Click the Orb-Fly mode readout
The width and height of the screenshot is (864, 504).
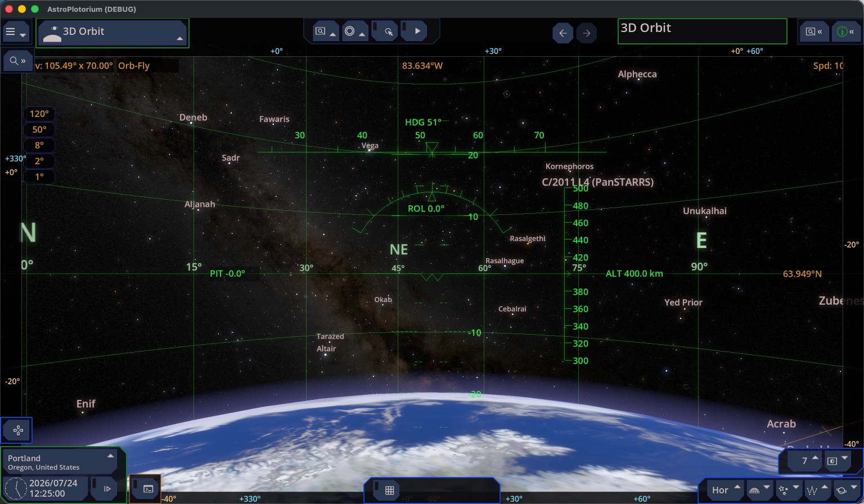[134, 66]
